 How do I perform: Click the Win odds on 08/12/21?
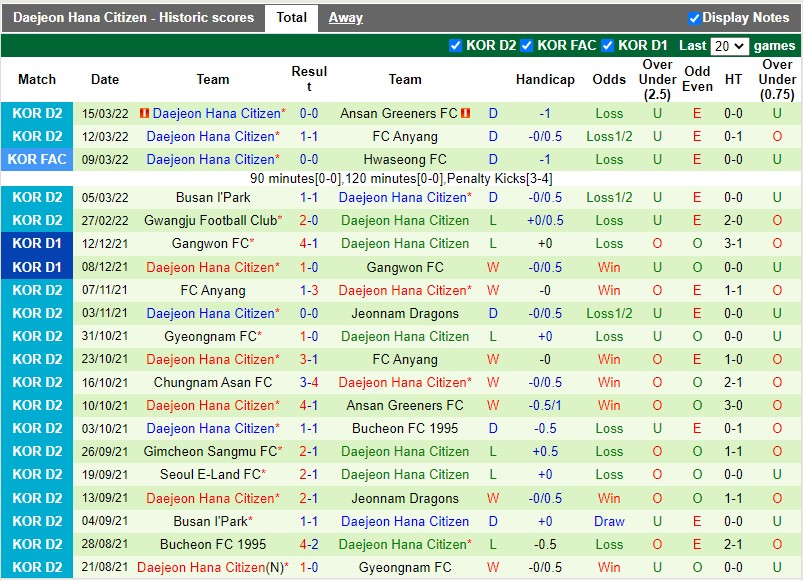pyautogui.click(x=609, y=267)
